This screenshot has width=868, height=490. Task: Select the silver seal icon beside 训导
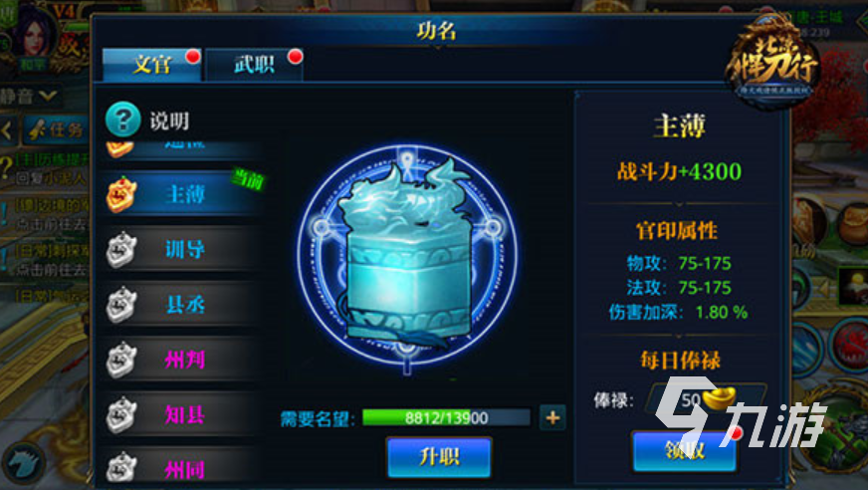click(x=121, y=250)
